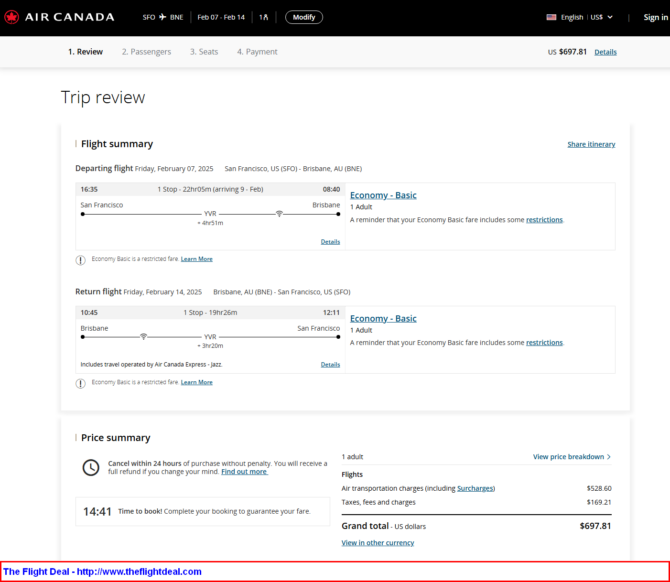The image size is (670, 582).
Task: Click the passenger count icon in header
Action: 264,17
